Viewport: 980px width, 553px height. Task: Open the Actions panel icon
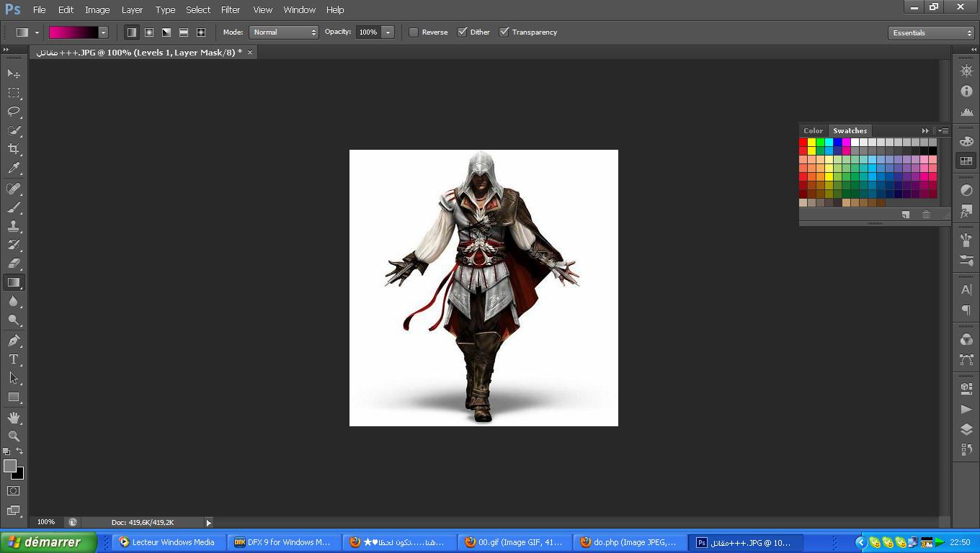[966, 409]
